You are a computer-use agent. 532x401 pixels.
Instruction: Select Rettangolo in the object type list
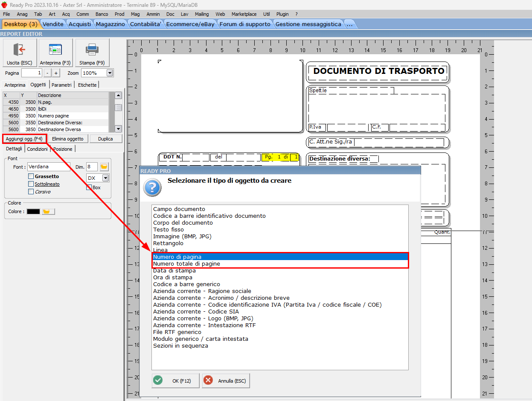tap(280, 243)
